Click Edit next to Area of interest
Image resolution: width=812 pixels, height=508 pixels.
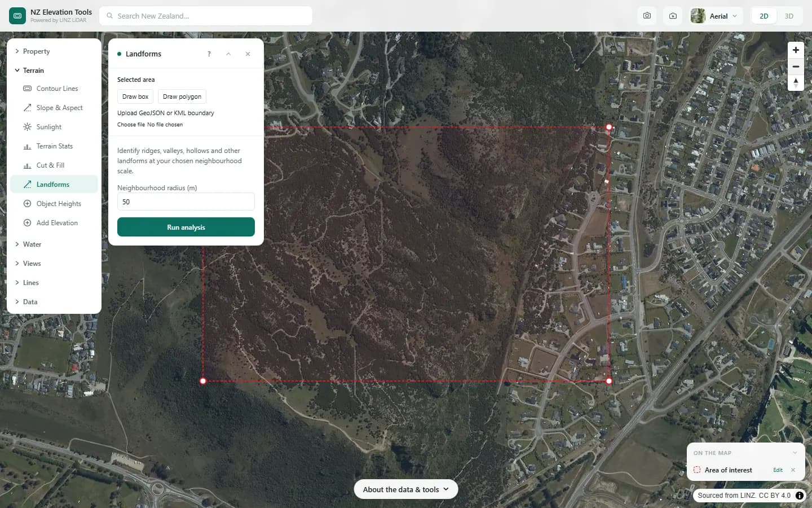[778, 470]
